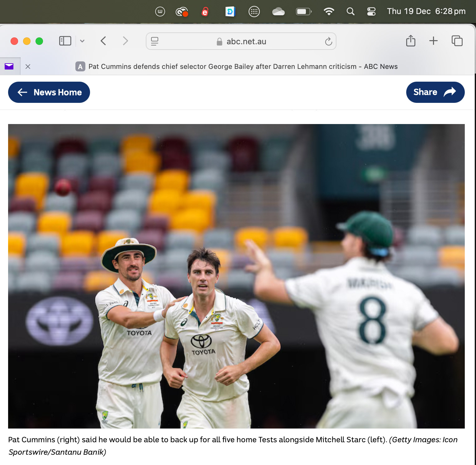This screenshot has width=476, height=465.
Task: Open the Wi-Fi menu
Action: 329,12
